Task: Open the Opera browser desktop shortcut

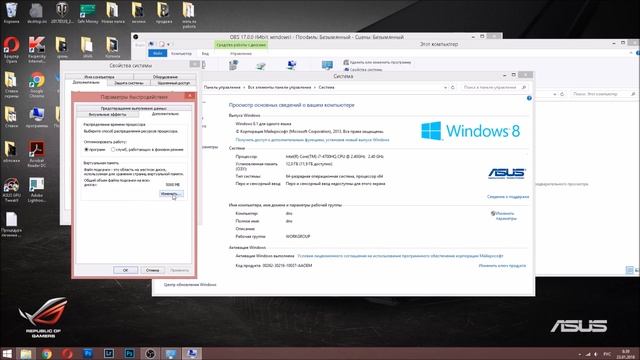Action: 11,49
